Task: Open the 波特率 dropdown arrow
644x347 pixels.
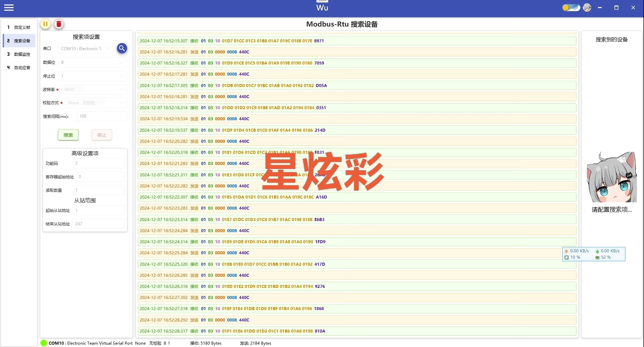Action: pos(122,90)
